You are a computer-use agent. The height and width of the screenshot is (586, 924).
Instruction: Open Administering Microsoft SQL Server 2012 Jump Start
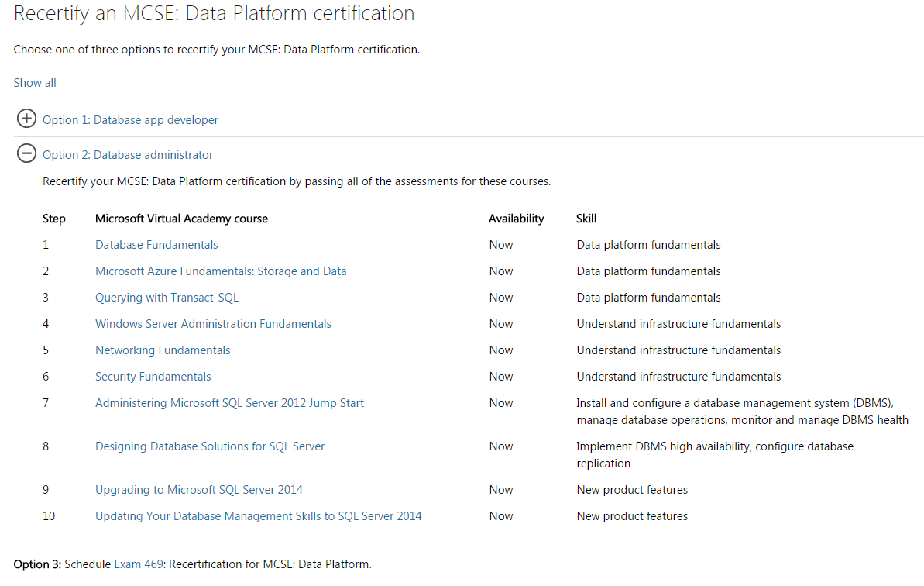coord(229,403)
